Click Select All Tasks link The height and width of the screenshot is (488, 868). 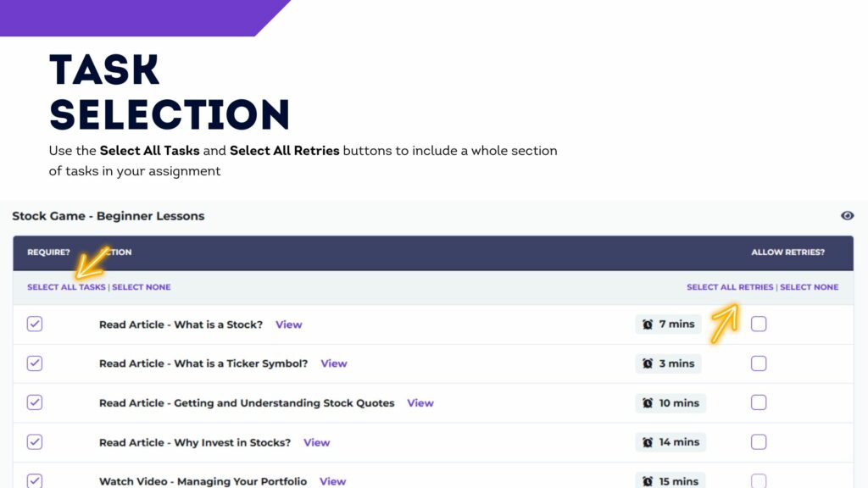(x=66, y=287)
